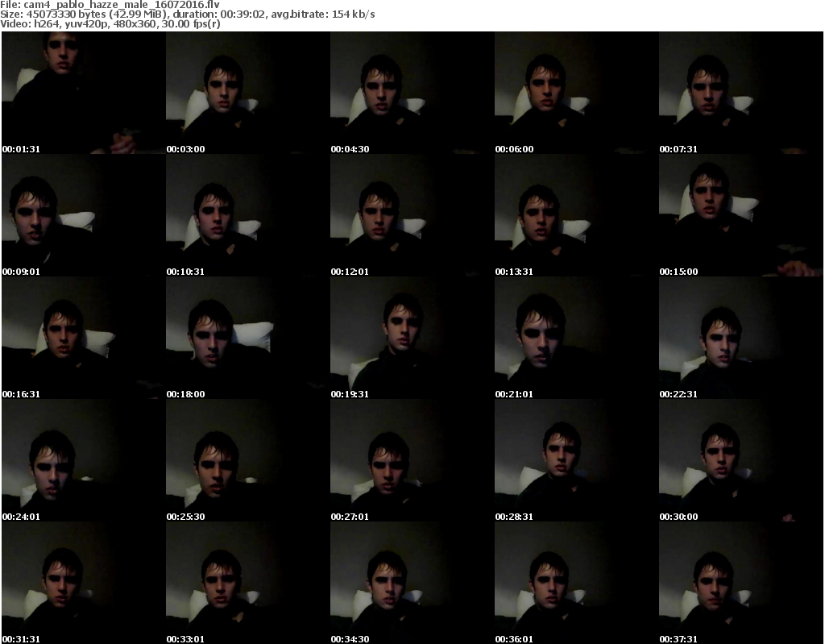Screen dimensions: 825x644
Task: Click the file name cam4_pablo_hazze_male_16072016.flv
Action: (122, 5)
